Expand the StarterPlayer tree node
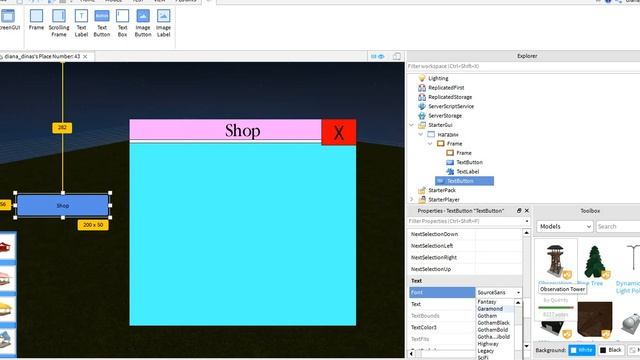The image size is (640, 360). (x=412, y=200)
